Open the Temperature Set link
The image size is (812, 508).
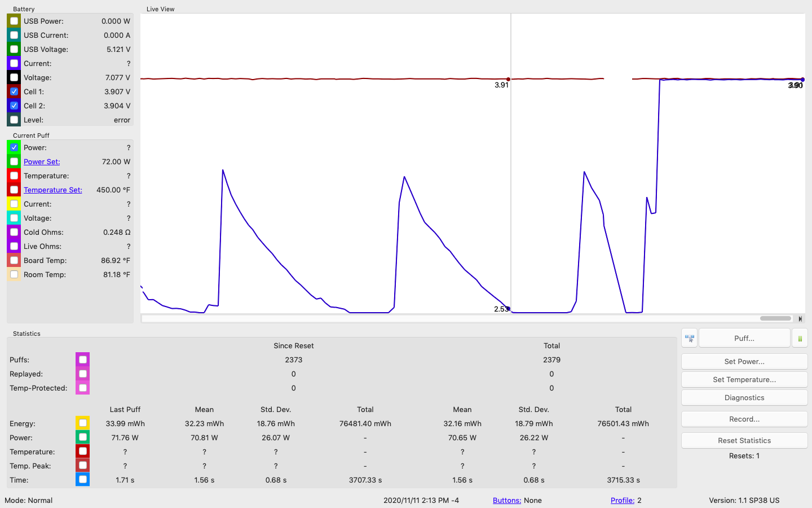point(53,190)
